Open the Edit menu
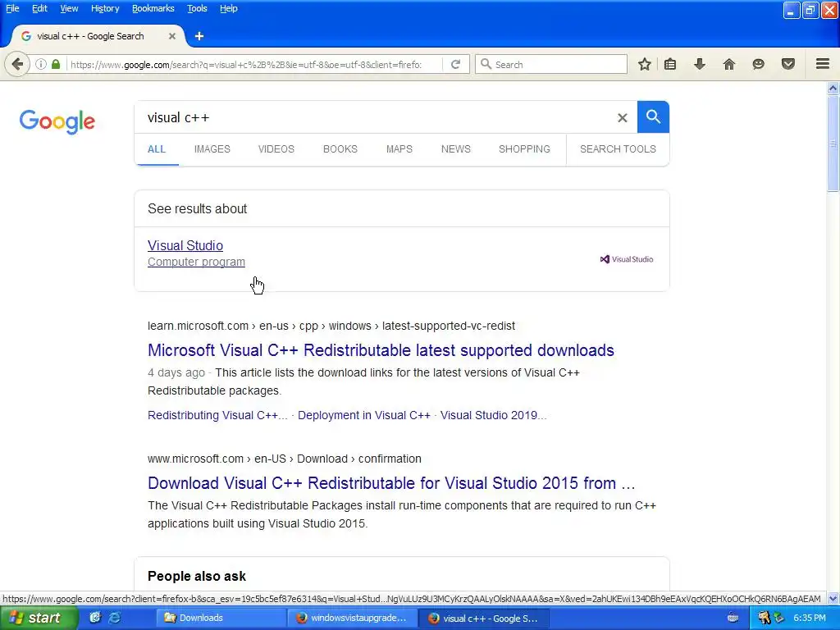This screenshot has height=630, width=840. tap(39, 8)
